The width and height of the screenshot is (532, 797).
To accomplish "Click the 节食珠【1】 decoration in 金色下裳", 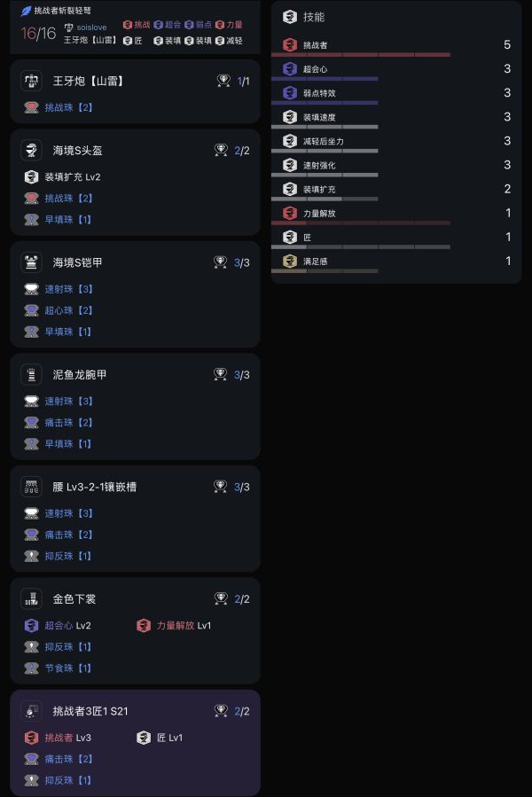I will (x=68, y=668).
